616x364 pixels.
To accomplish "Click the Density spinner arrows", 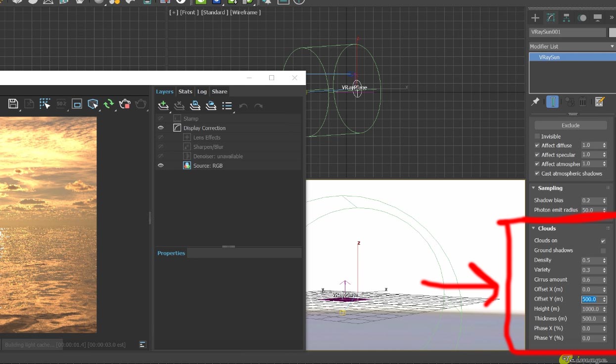I will [604, 260].
